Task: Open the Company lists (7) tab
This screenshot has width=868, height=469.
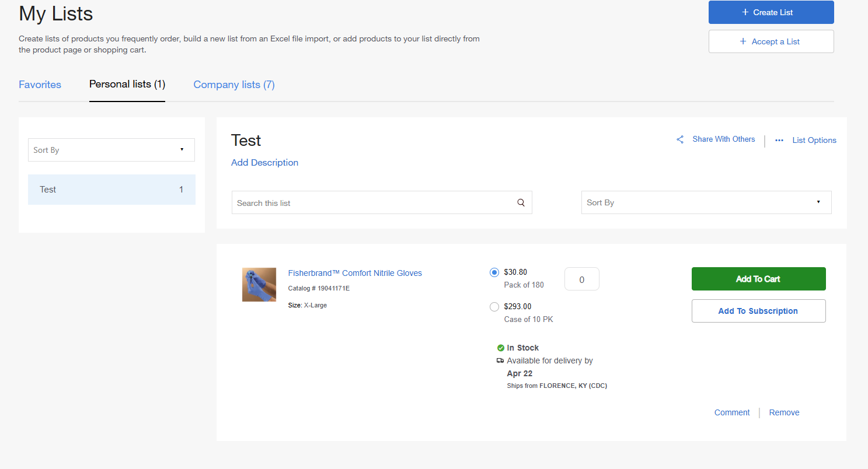Action: [x=234, y=85]
